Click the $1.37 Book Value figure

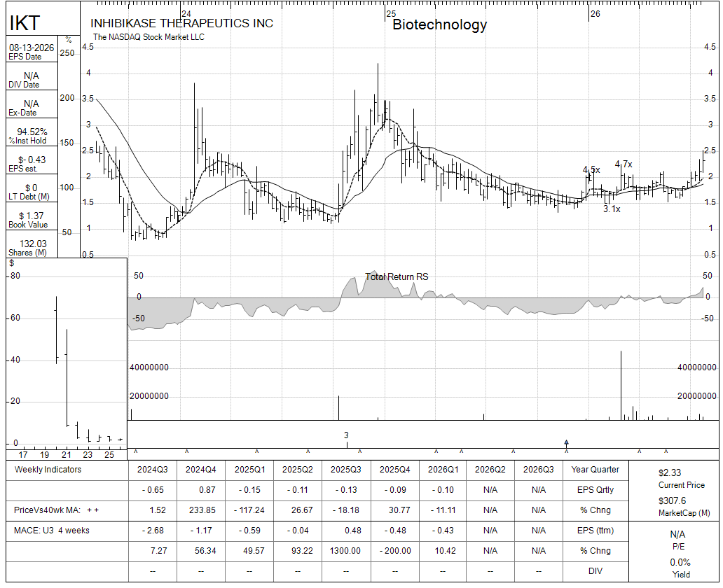(x=31, y=216)
